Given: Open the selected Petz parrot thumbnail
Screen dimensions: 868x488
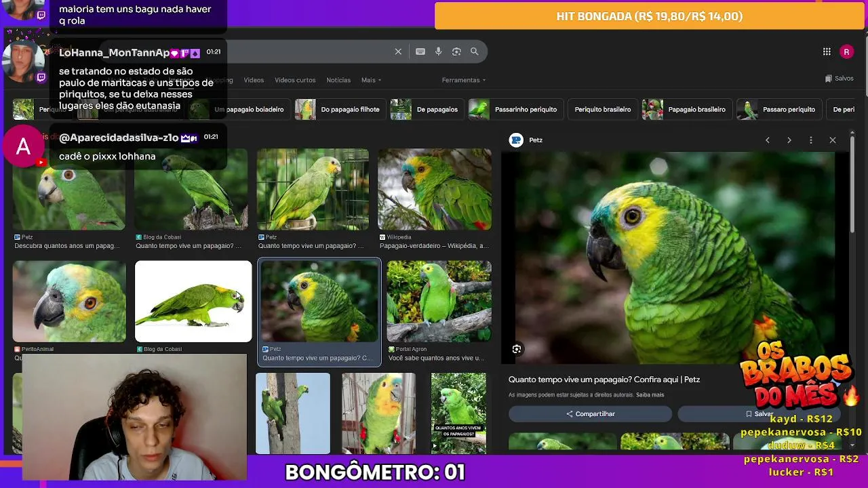Looking at the screenshot, I should (x=319, y=302).
